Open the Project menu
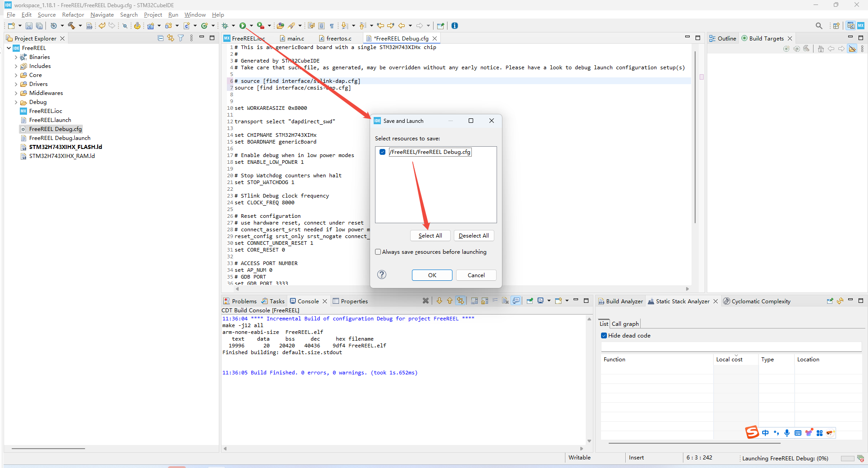The height and width of the screenshot is (468, 868). click(153, 15)
